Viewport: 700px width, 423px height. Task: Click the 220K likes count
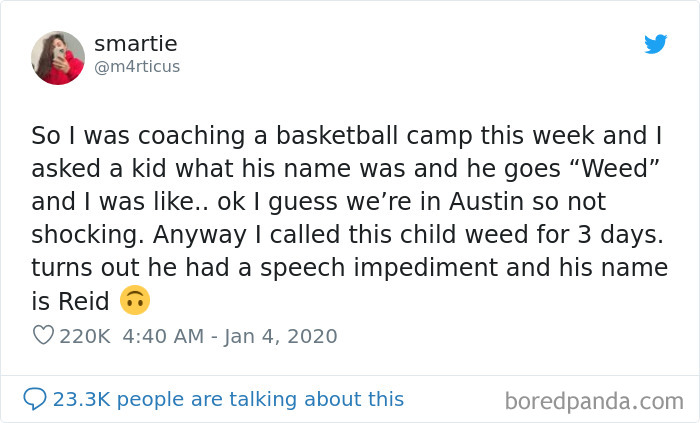[x=85, y=336]
